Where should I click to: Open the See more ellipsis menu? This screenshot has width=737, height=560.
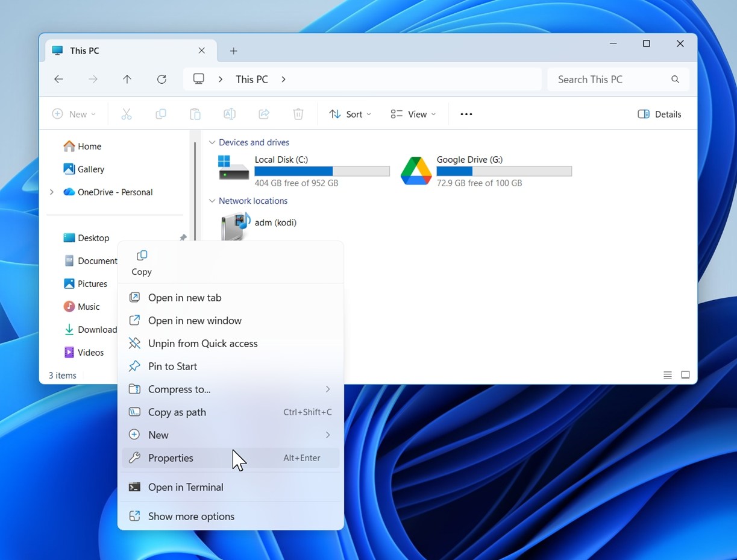[x=466, y=114]
